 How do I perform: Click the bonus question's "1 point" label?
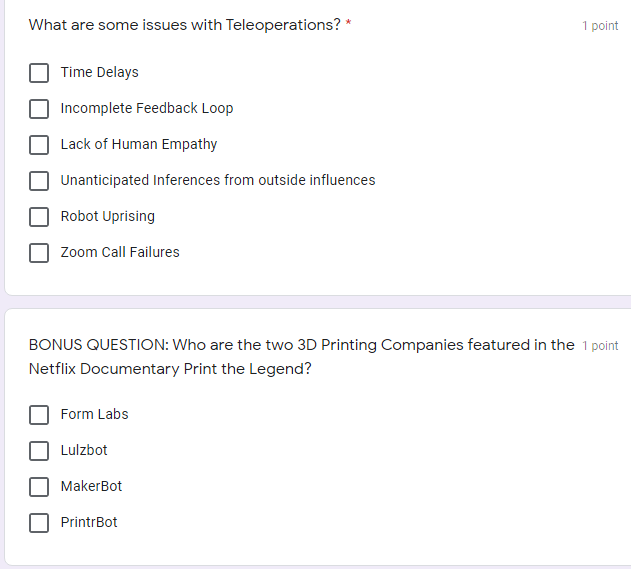600,346
